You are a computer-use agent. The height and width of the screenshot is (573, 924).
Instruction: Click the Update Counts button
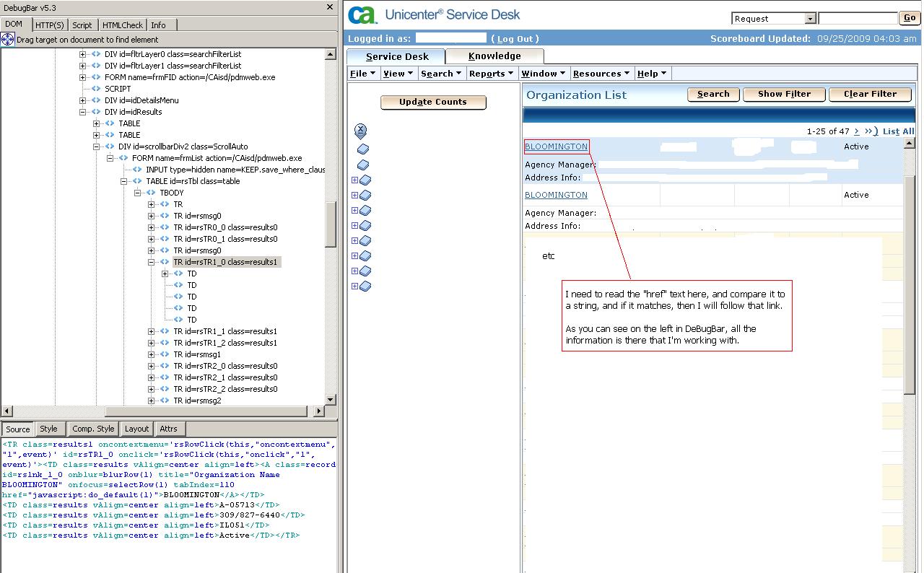point(433,102)
